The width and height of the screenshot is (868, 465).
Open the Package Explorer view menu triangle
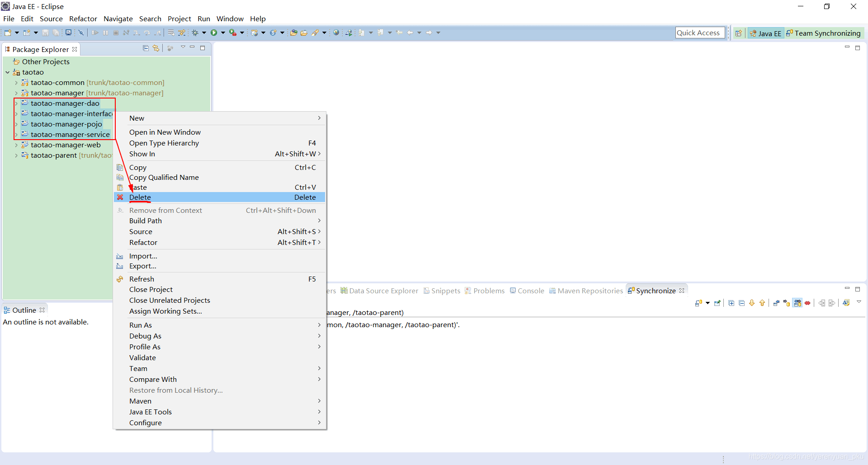[x=183, y=47]
